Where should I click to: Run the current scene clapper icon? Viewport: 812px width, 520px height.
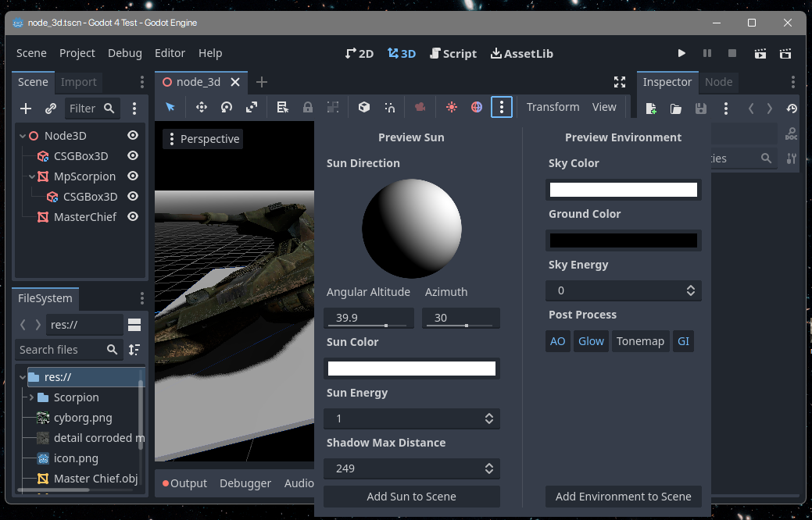pos(760,53)
